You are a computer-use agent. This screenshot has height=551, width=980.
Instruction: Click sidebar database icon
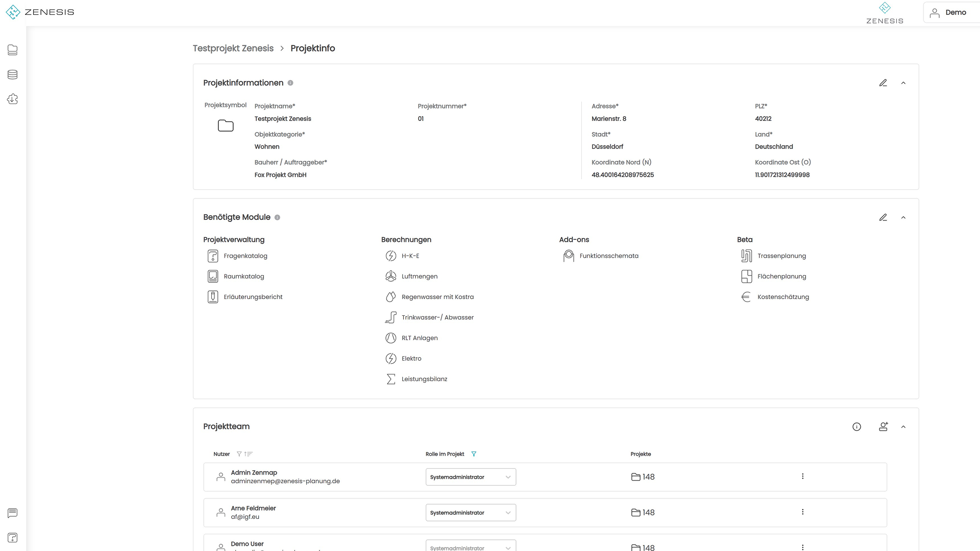13,74
